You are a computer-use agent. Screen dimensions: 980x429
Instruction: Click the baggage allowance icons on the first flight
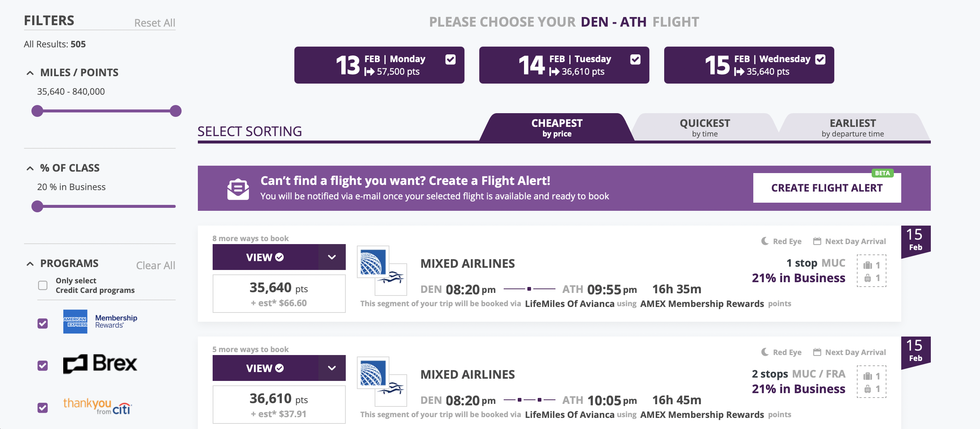(871, 271)
